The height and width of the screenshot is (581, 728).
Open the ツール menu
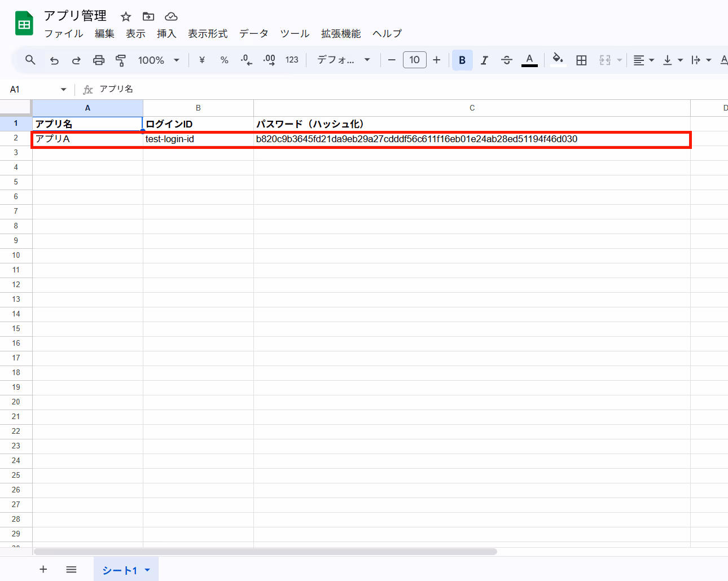pos(295,34)
